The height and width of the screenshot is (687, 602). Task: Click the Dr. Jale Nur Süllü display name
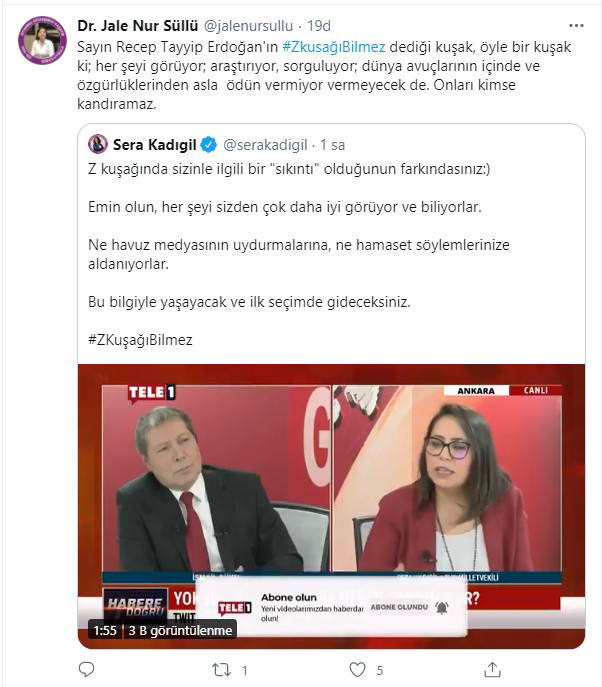pos(138,26)
